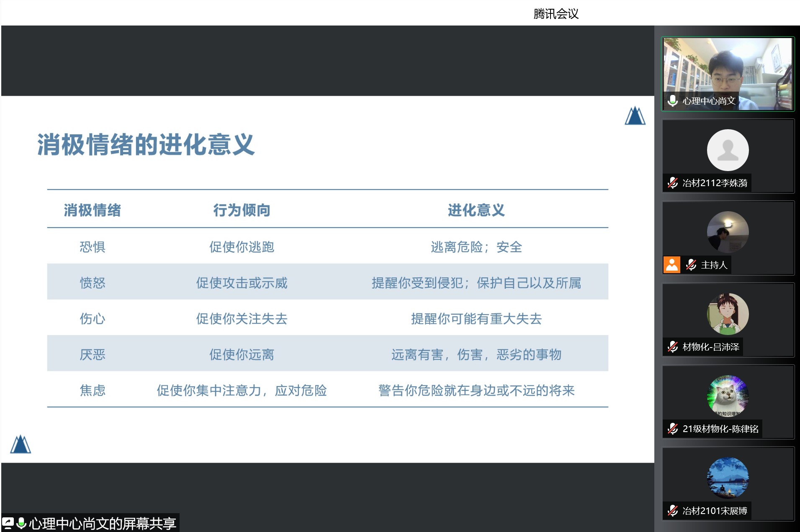Click the 心理中心尚文的屏幕共享 label
This screenshot has height=532, width=800.
[103, 523]
